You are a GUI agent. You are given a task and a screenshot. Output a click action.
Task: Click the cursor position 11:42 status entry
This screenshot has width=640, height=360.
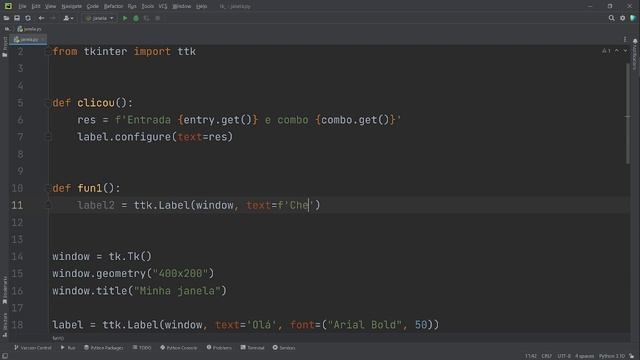point(531,356)
